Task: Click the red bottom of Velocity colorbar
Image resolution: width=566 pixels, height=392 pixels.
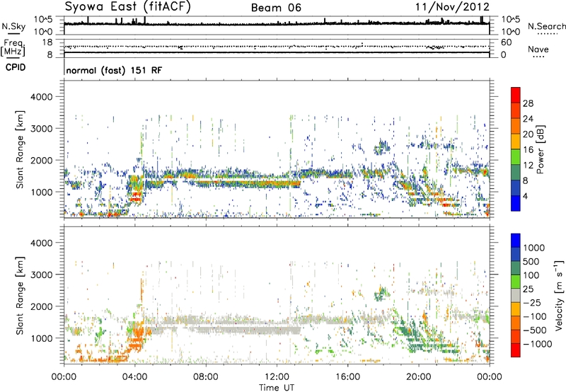Action: [516, 350]
